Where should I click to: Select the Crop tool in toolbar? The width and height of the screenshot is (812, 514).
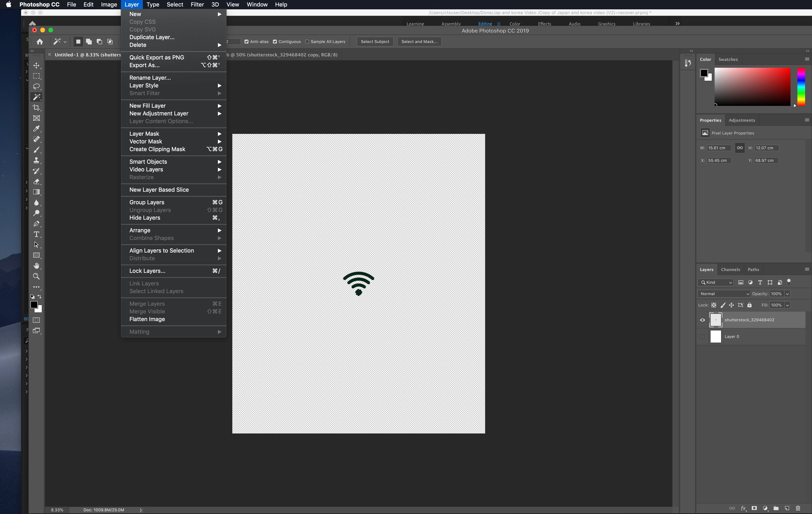coord(36,108)
